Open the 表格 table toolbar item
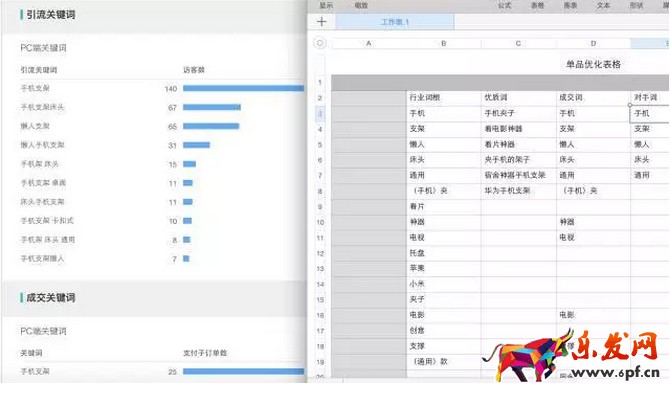This screenshot has height=393, width=670. (537, 5)
